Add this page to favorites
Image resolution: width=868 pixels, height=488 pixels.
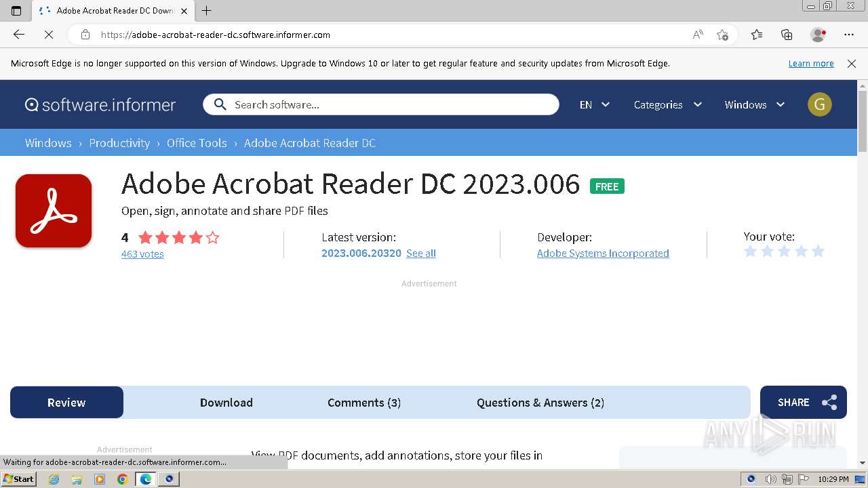click(x=722, y=35)
